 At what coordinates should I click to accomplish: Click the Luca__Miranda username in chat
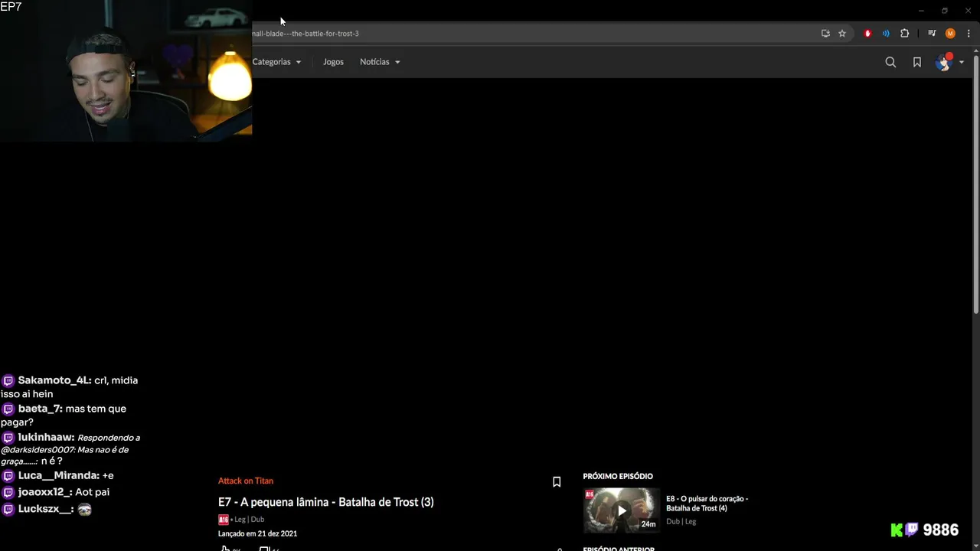point(58,475)
